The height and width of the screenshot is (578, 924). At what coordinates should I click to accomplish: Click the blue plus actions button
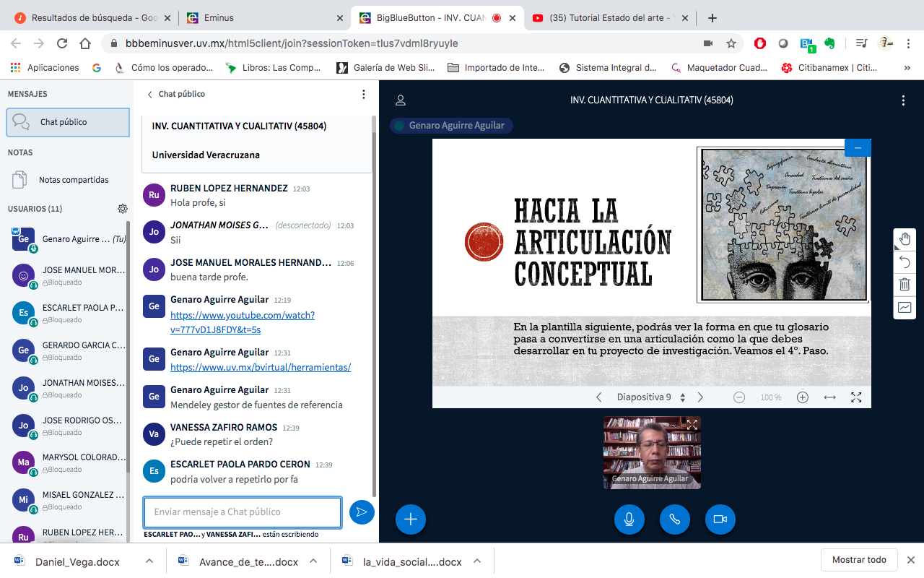tap(411, 519)
